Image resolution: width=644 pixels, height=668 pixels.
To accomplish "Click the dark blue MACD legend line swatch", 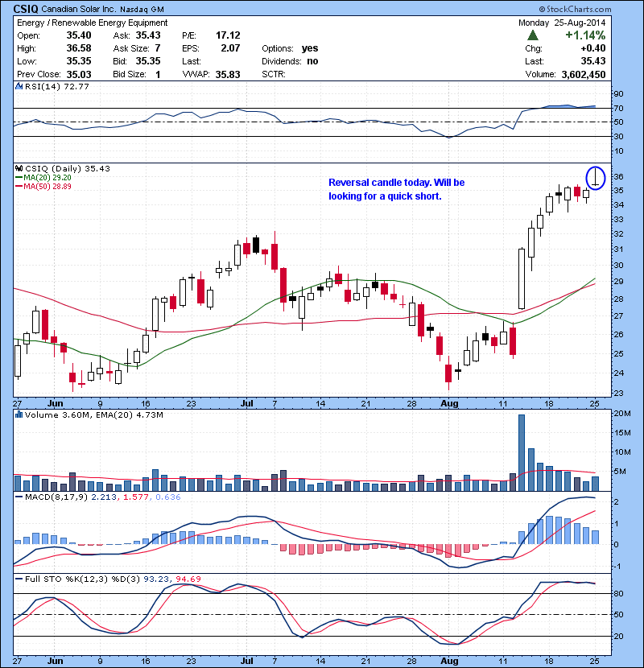I will click(19, 497).
